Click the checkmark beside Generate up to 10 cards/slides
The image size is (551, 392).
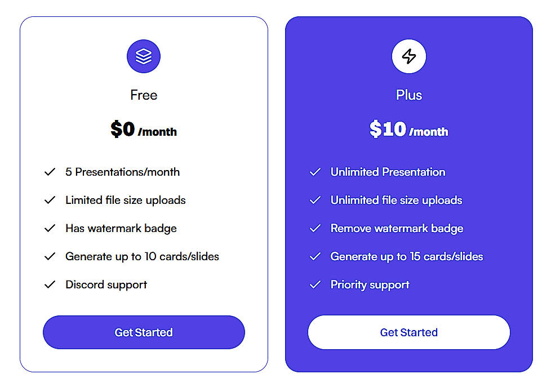[x=50, y=256]
